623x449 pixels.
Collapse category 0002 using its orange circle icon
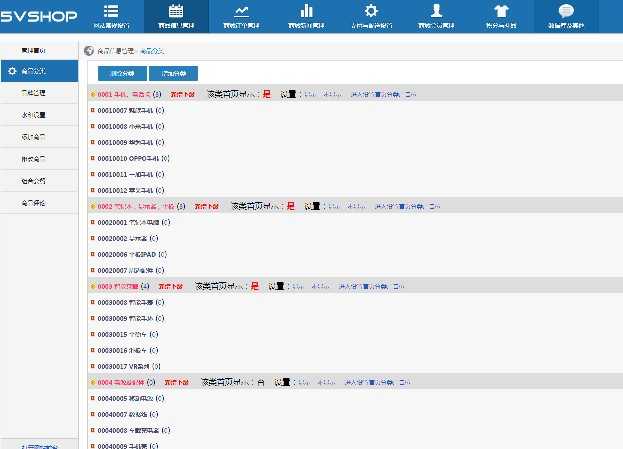click(x=93, y=207)
